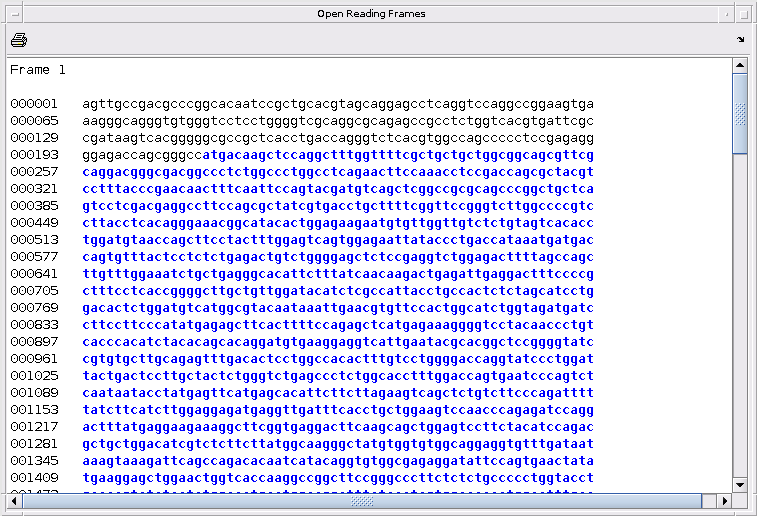Image resolution: width=757 pixels, height=516 pixels.
Task: Click the 'Open Reading Frames' window title
Action: (371, 14)
